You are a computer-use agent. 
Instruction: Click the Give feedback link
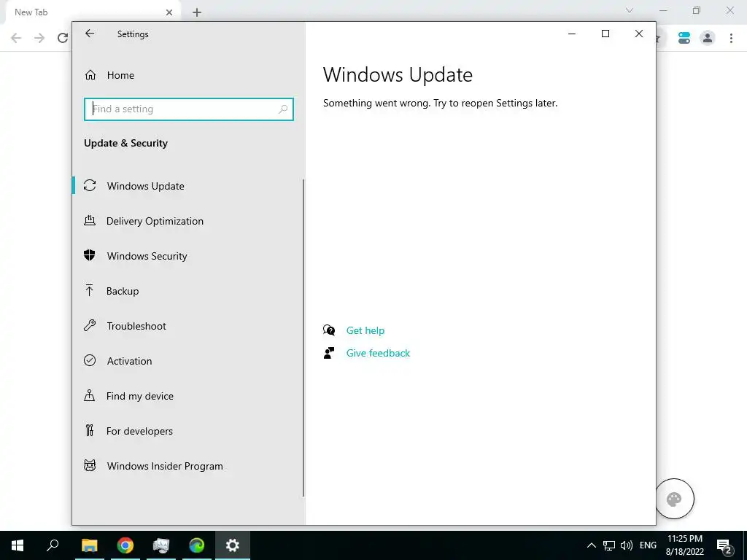378,353
